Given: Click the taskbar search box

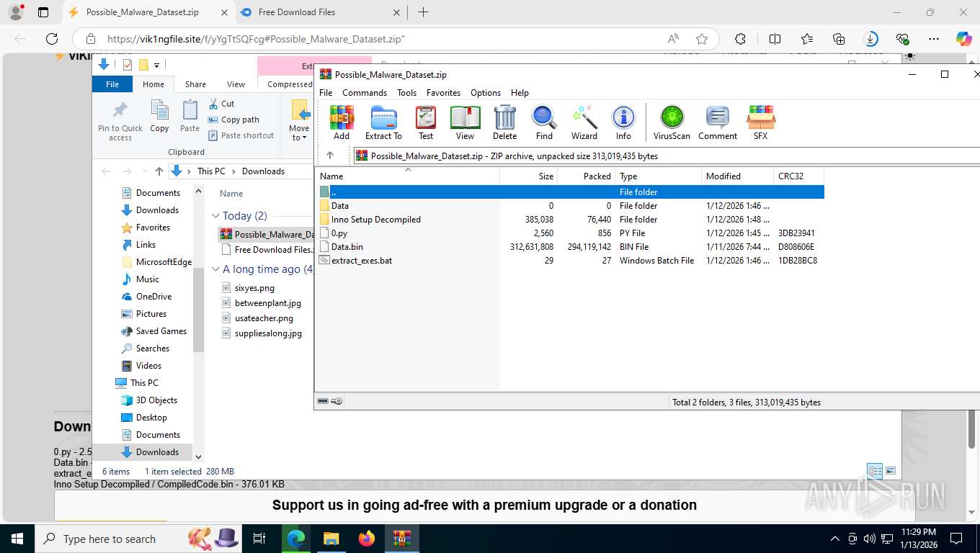Looking at the screenshot, I should 137,539.
